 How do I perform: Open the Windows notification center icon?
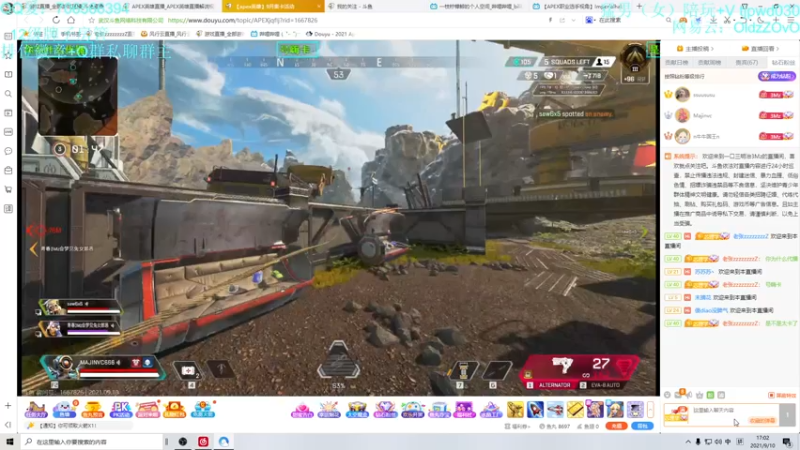787,442
